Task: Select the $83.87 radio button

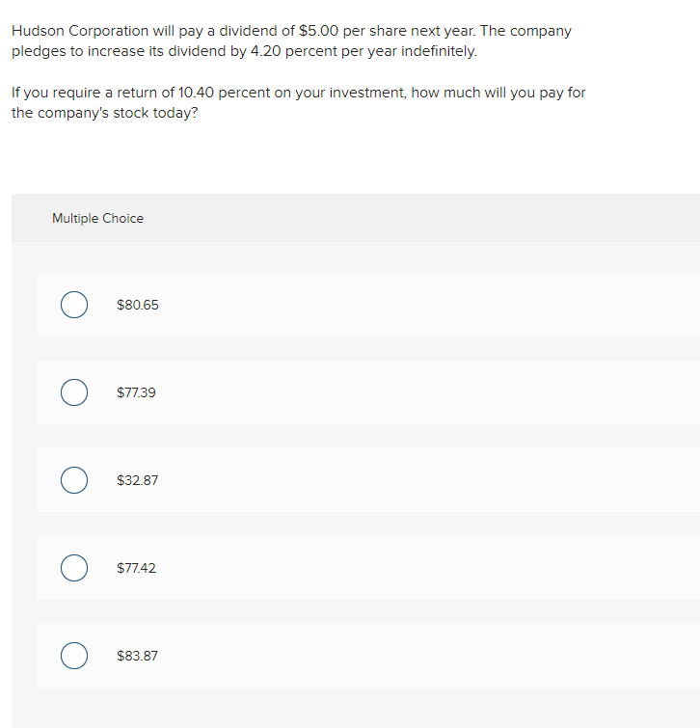Action: click(74, 656)
